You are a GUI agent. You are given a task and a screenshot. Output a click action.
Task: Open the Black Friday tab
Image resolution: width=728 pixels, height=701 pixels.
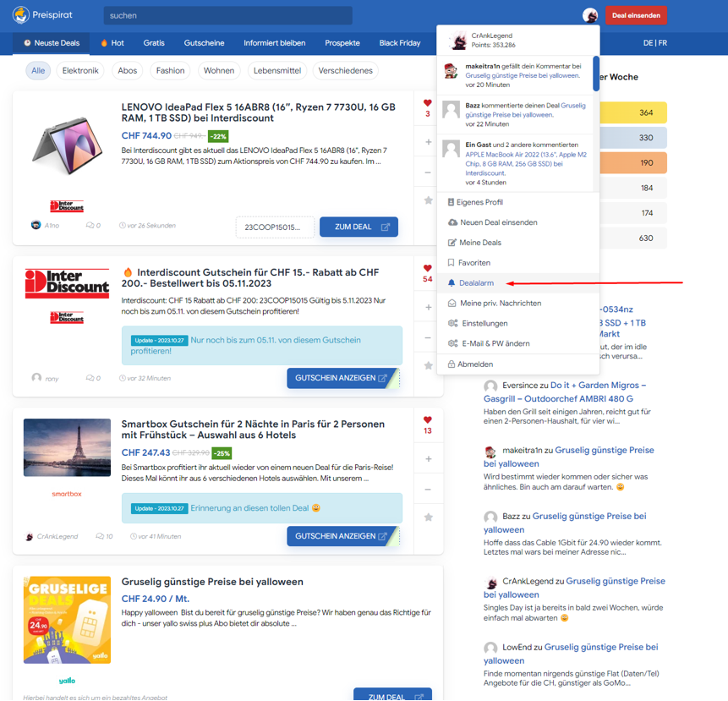[400, 43]
